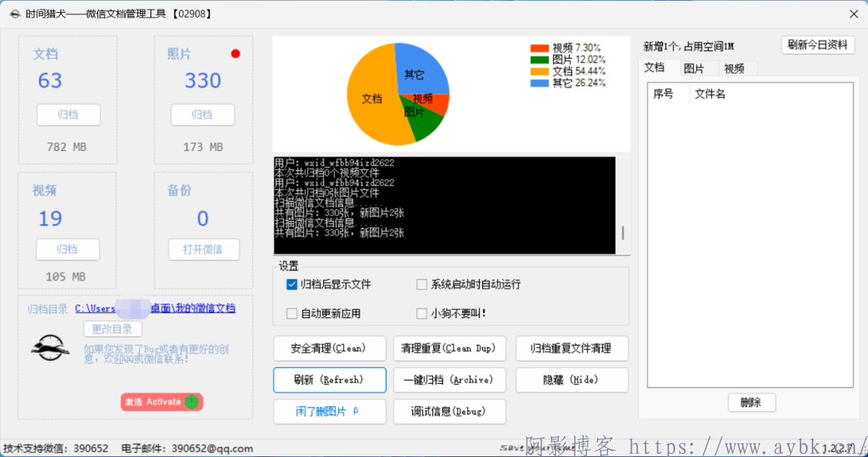Click the blue 其它 legend swatch
This screenshot has height=457, width=868.
click(539, 83)
